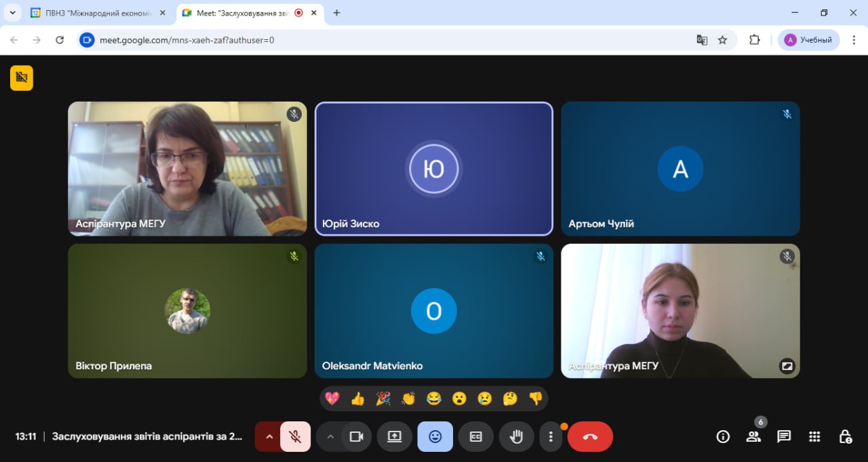Open host controls lock icon
The image size is (868, 462).
845,436
